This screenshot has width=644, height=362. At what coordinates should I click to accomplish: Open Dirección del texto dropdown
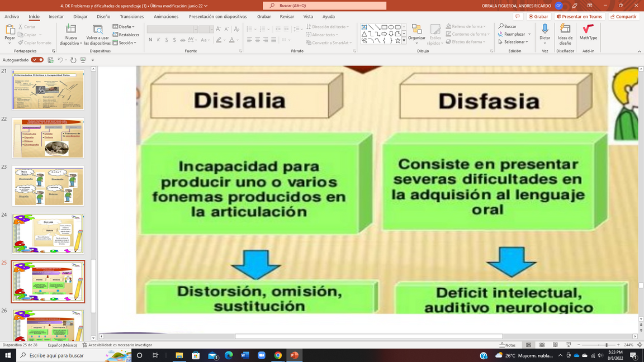coord(328,27)
